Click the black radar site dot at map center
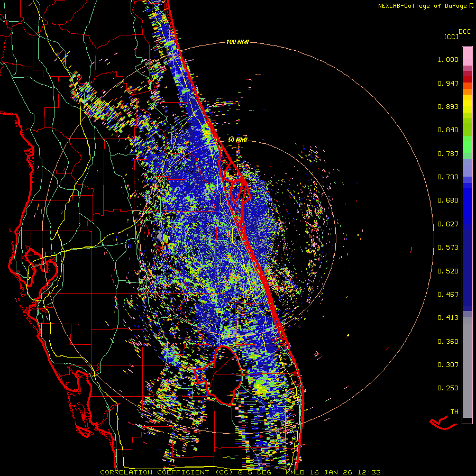 (237, 238)
